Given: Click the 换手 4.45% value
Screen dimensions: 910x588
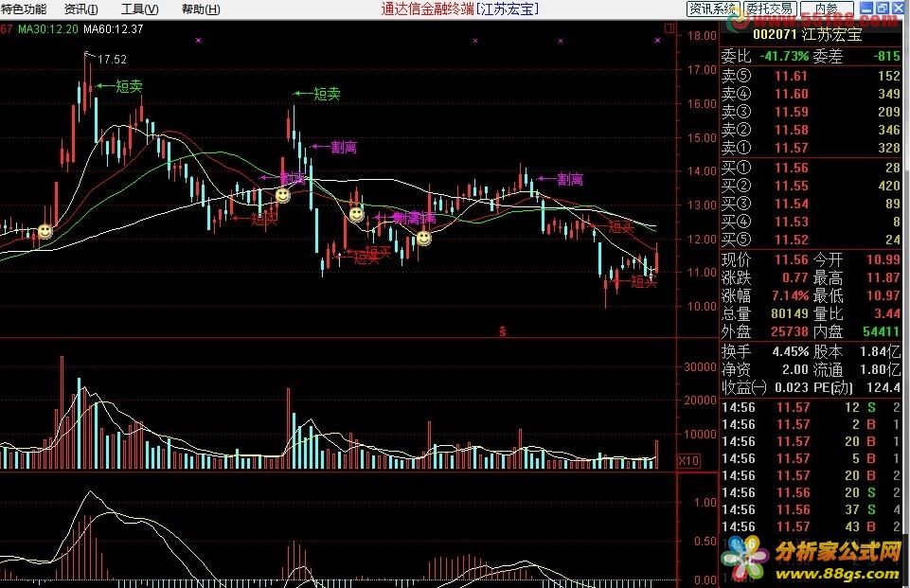Looking at the screenshot, I should click(x=791, y=351).
